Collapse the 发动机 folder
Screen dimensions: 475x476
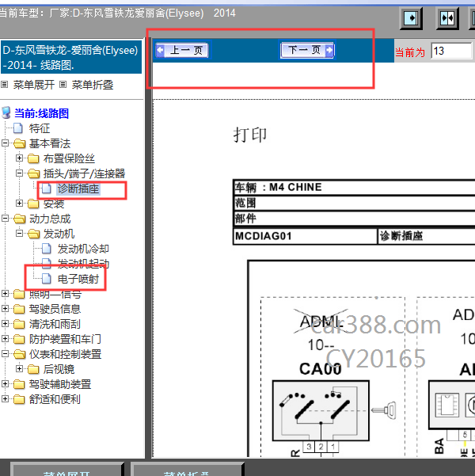click(x=20, y=233)
